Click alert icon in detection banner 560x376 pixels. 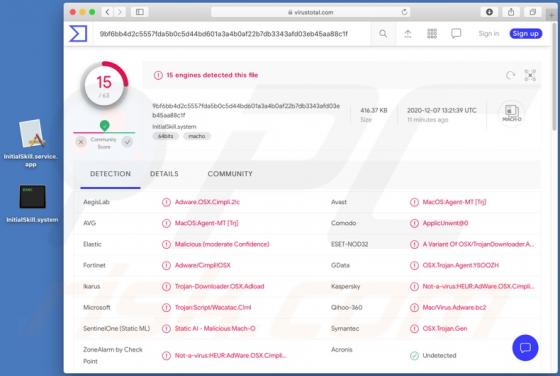point(158,75)
